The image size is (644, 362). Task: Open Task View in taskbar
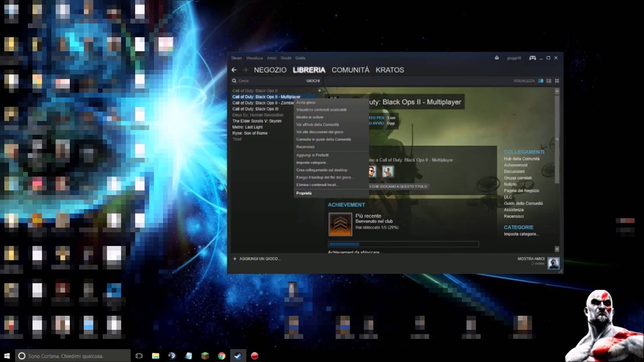click(139, 355)
